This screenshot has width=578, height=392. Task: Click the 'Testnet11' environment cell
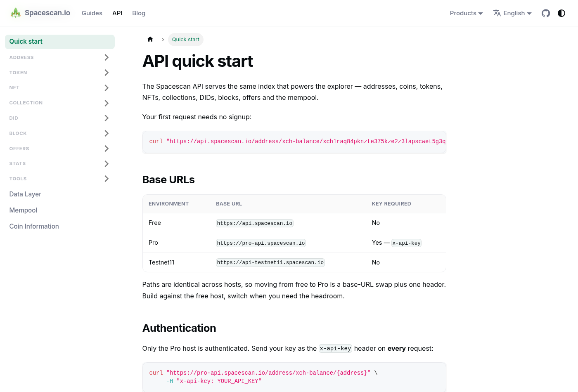click(161, 262)
